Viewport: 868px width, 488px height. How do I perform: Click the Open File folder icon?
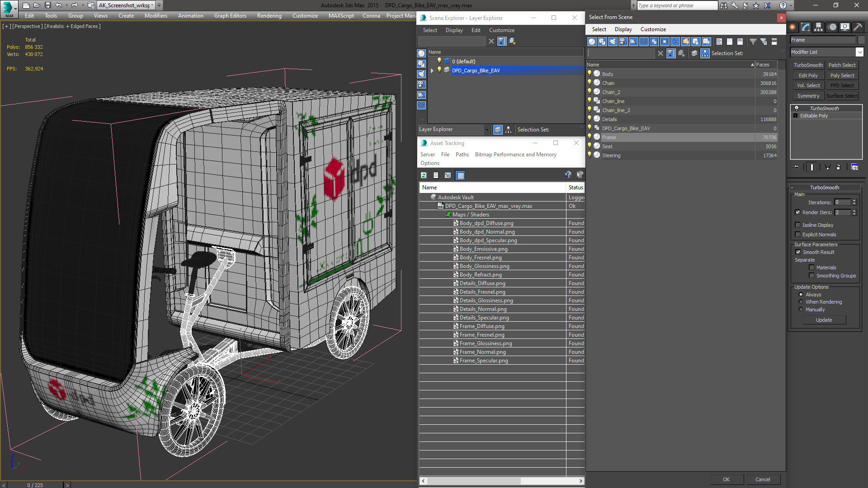pos(37,5)
